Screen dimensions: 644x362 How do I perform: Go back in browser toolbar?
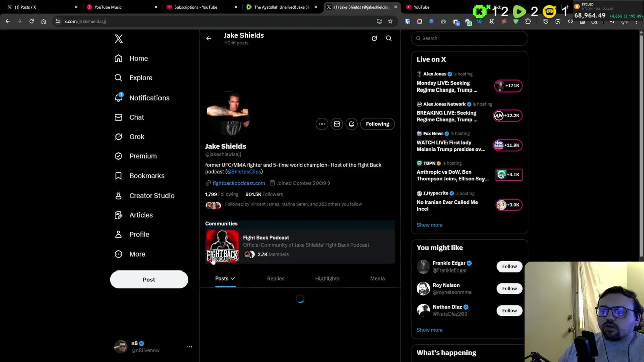point(7,21)
